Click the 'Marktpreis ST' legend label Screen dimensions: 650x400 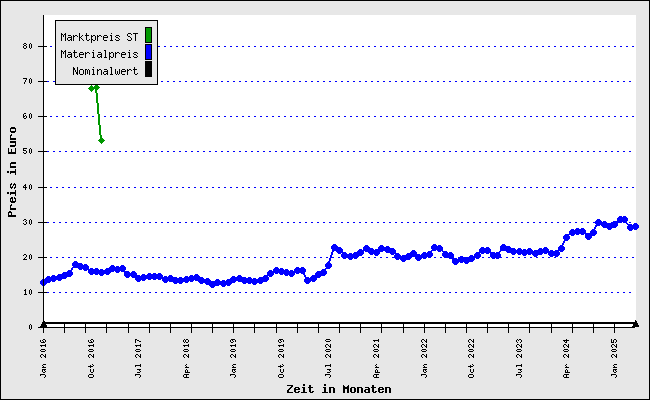[99, 37]
